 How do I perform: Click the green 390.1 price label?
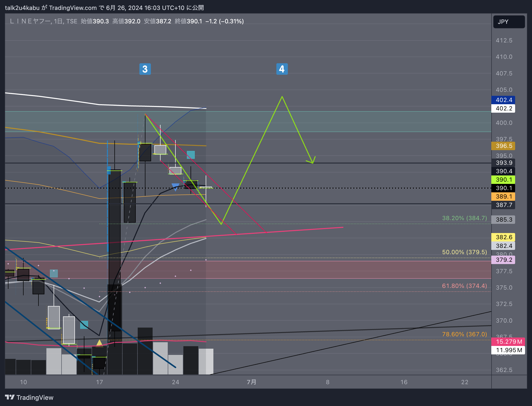503,180
